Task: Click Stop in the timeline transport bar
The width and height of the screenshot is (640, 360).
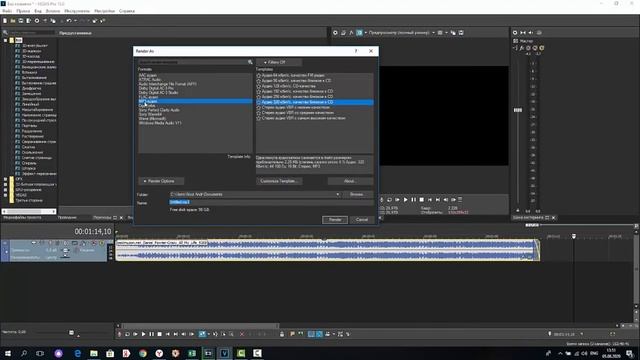Action: (x=160, y=334)
